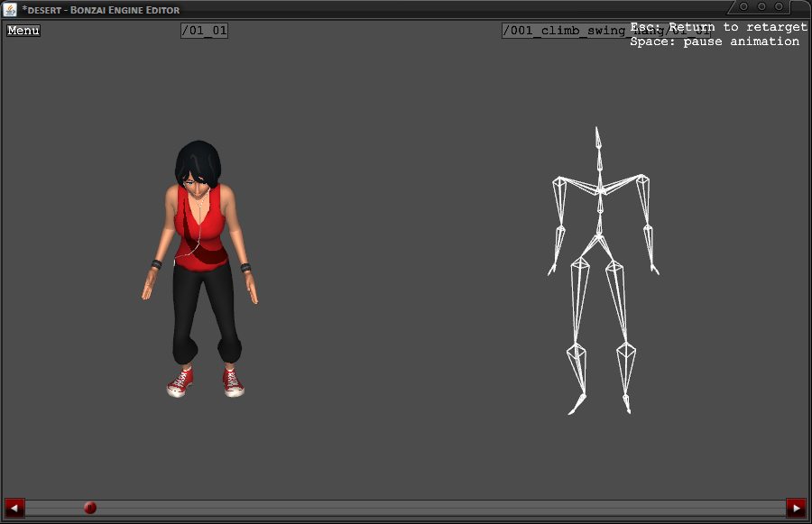
Task: Click the "Space: pause animation" hint text
Action: 715,41
